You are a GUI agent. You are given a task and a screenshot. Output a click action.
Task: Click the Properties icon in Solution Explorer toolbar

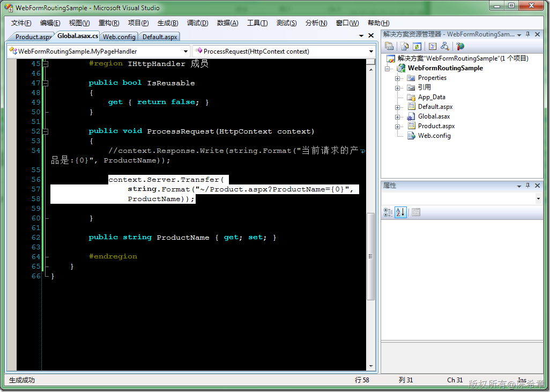(389, 46)
